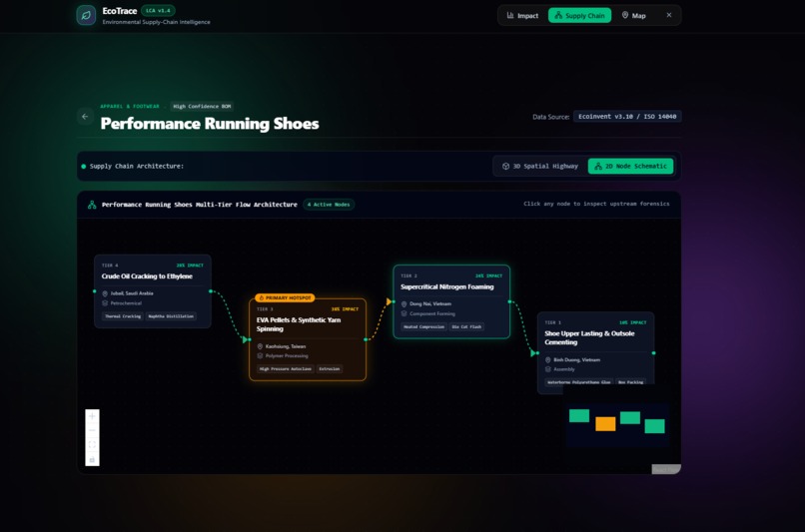Click the Die Cut Flash tag

[466, 326]
